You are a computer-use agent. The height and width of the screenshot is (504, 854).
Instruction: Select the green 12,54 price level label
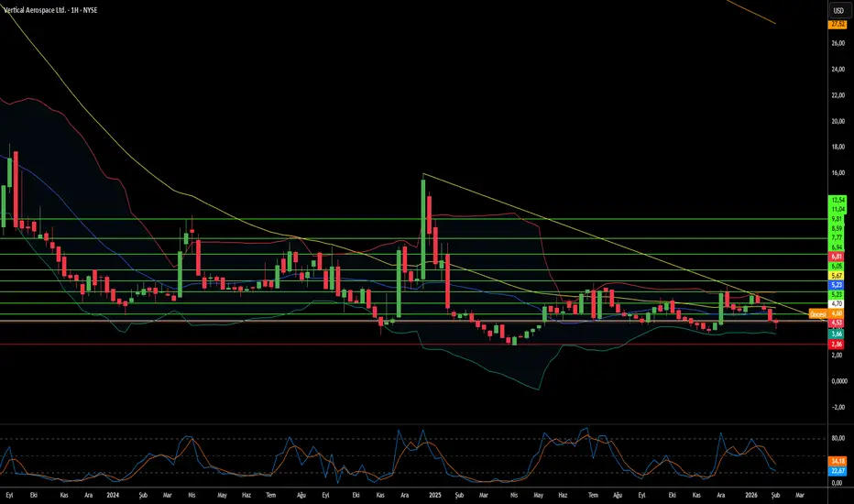[x=838, y=200]
